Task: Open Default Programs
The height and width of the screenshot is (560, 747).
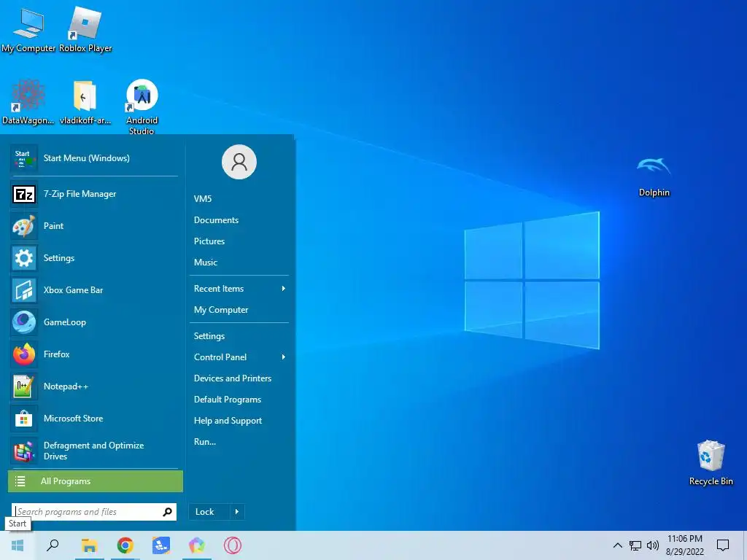Action: [228, 400]
